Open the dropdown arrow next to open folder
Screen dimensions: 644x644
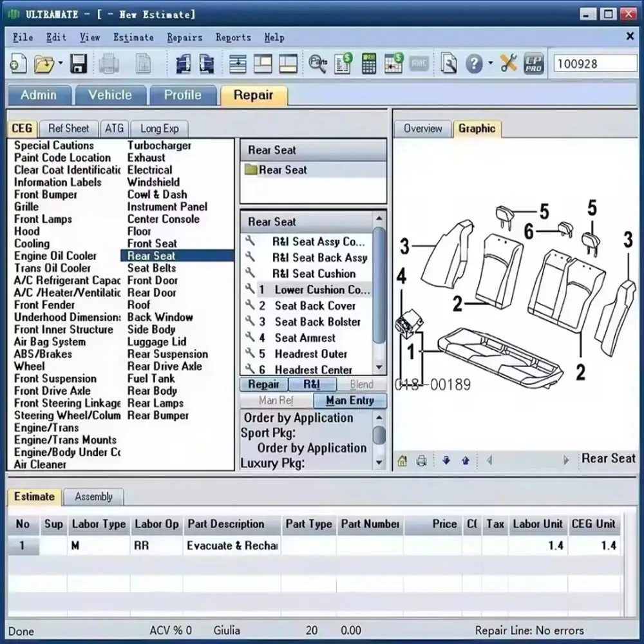tap(61, 63)
